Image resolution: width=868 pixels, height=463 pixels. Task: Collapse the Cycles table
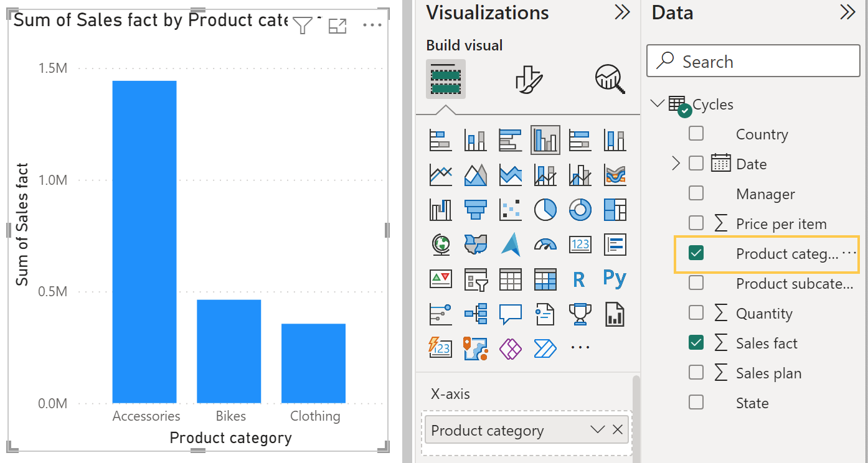pyautogui.click(x=658, y=103)
